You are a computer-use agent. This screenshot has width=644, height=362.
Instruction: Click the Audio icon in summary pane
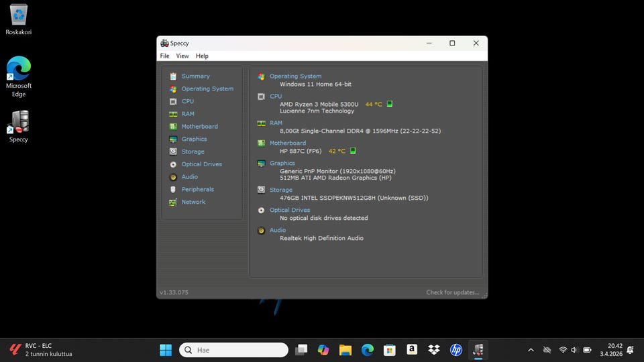point(261,231)
